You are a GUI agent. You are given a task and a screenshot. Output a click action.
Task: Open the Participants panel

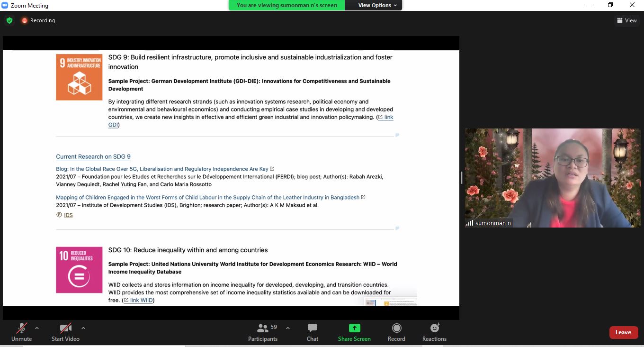[x=263, y=332]
